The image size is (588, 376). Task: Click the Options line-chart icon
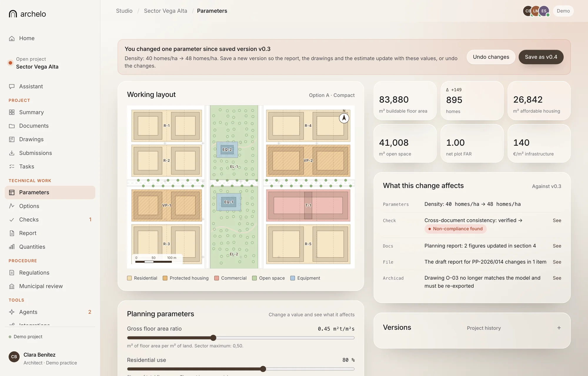point(12,206)
